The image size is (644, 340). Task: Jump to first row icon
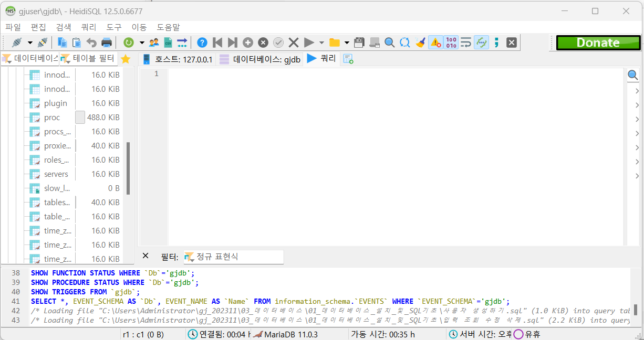click(217, 42)
